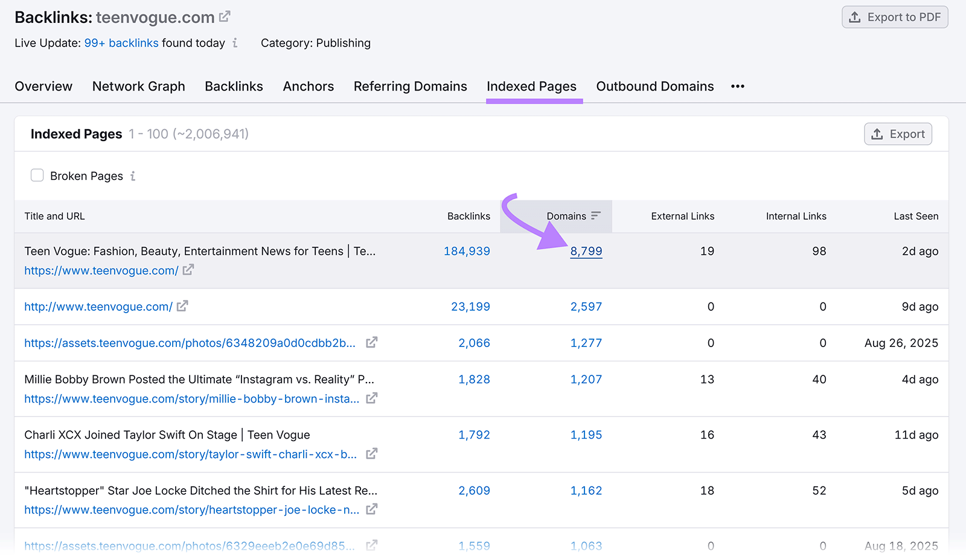Open external link icon next to https://www.teenvogue.com/

click(188, 270)
